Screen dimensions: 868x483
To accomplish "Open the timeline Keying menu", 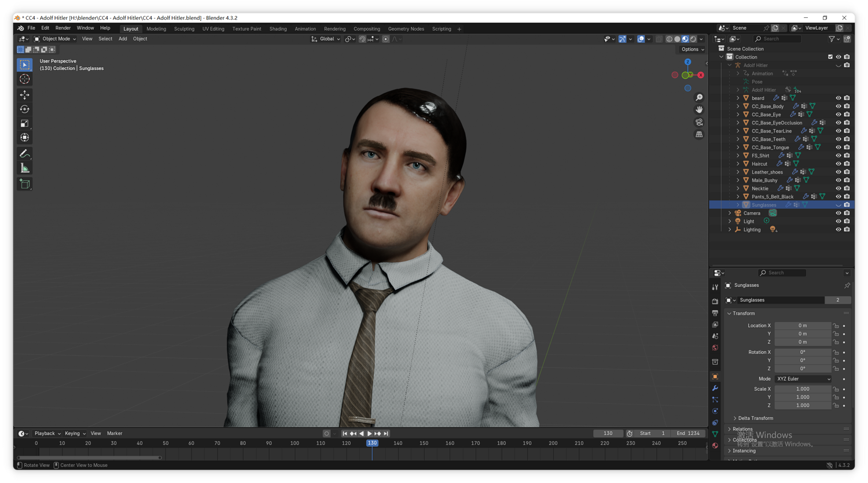I will (75, 433).
